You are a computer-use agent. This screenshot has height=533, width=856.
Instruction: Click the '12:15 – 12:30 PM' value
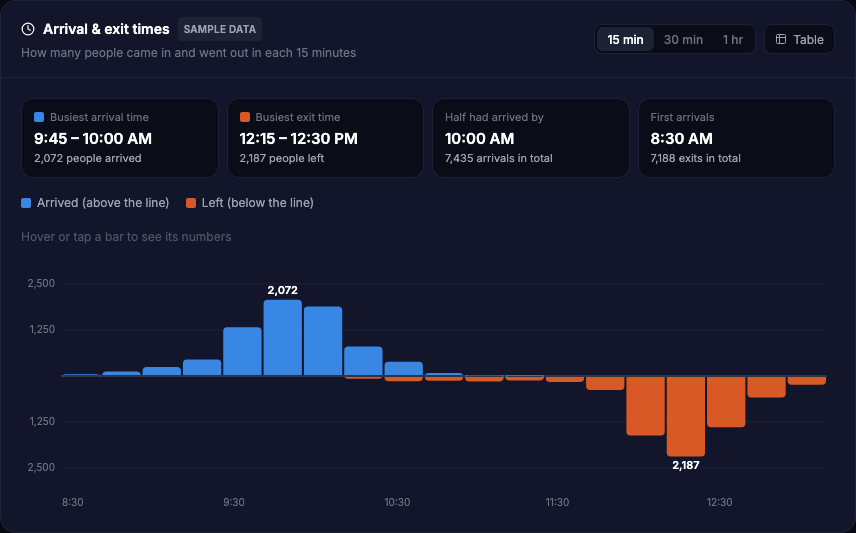[299, 139]
